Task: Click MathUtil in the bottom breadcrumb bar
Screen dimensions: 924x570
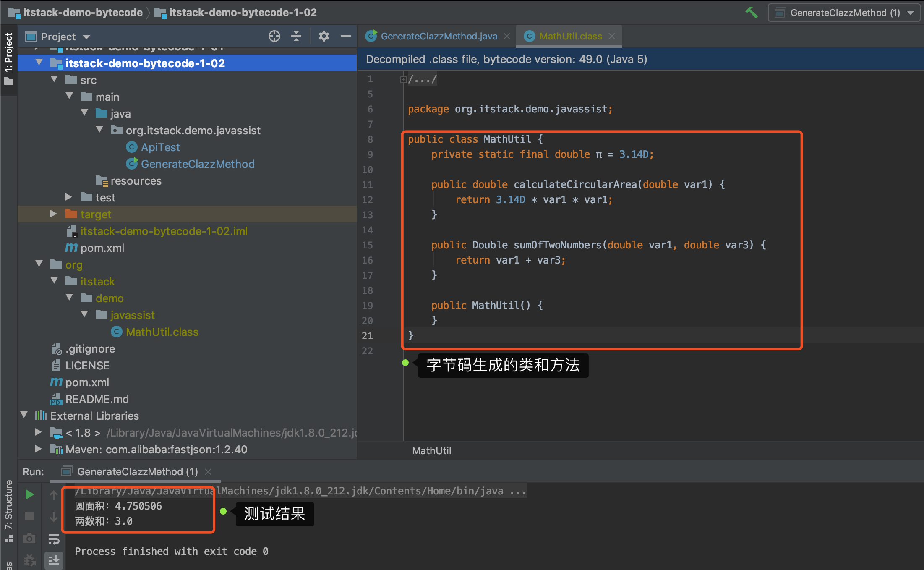Action: point(431,450)
